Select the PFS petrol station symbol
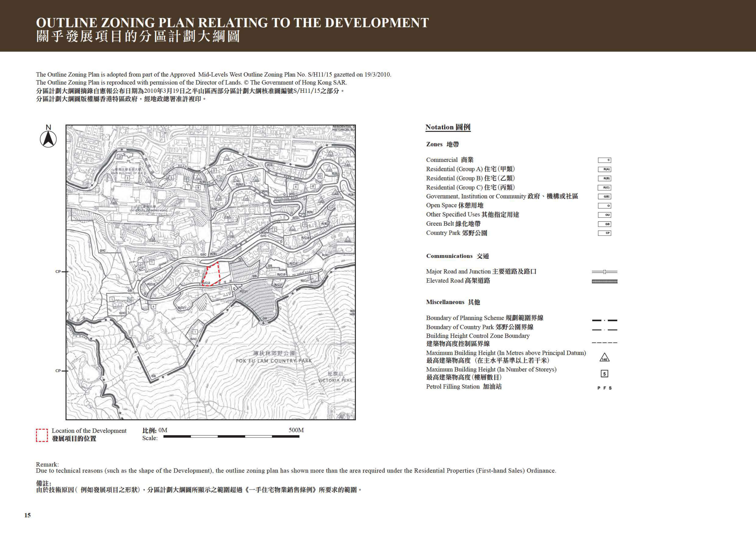This screenshot has height=535, width=756. (604, 388)
